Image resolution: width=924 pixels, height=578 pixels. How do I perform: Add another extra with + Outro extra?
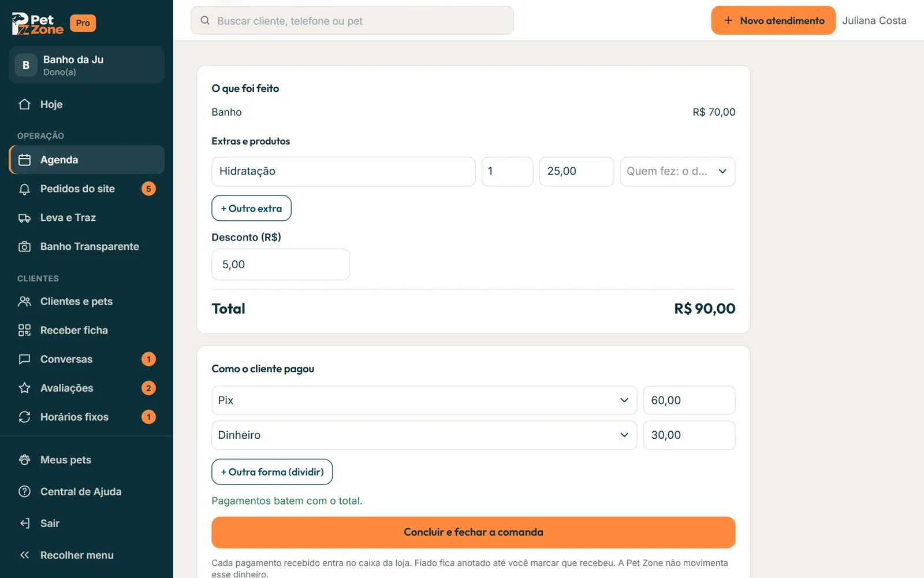pos(251,208)
